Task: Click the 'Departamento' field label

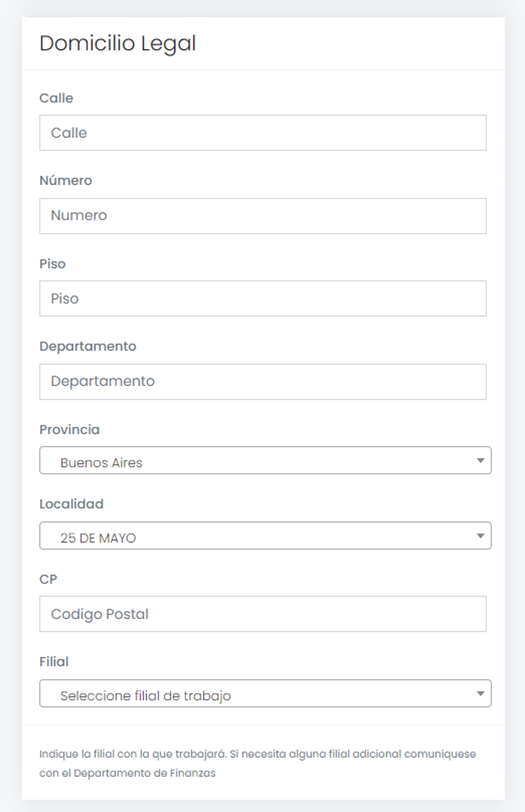Action: click(88, 346)
